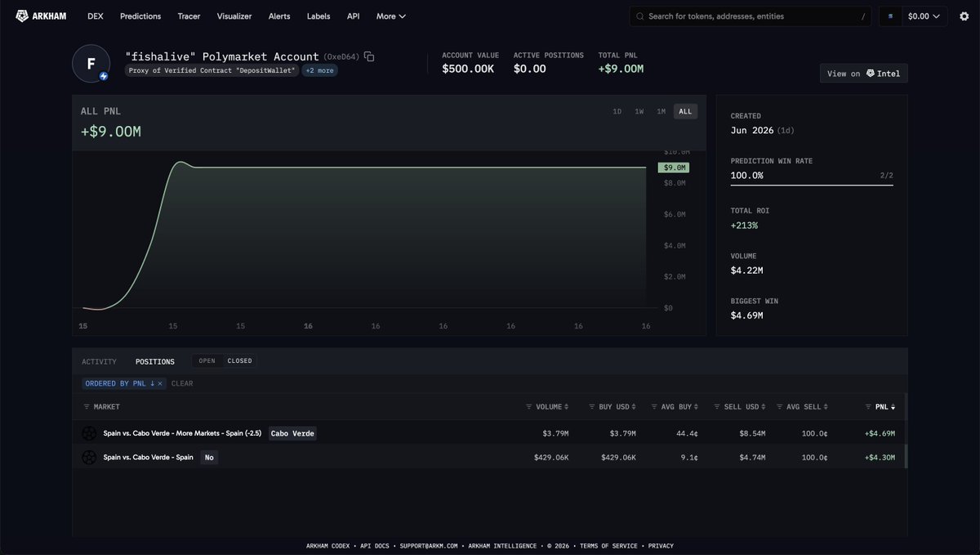This screenshot has width=980, height=555.
Task: Toggle PNL sort arrow in table header
Action: [x=893, y=406]
